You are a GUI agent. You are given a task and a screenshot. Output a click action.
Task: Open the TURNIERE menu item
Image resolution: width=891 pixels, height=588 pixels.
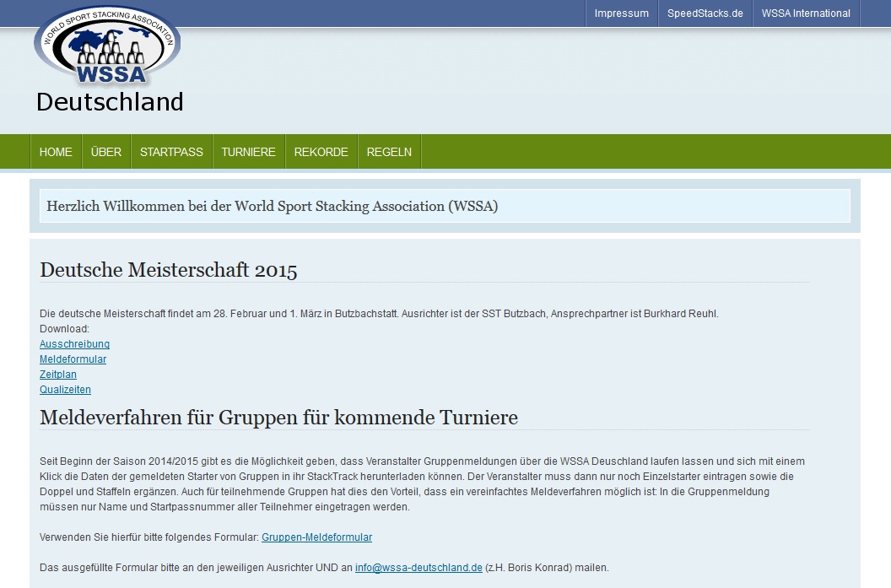tap(248, 152)
